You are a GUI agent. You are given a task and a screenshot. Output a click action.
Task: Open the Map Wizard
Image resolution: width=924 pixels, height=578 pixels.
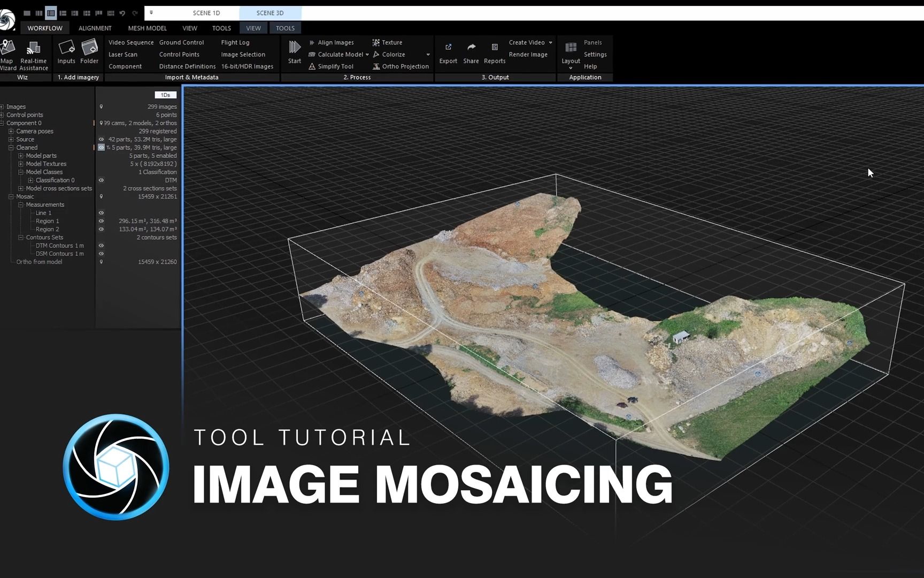7,52
